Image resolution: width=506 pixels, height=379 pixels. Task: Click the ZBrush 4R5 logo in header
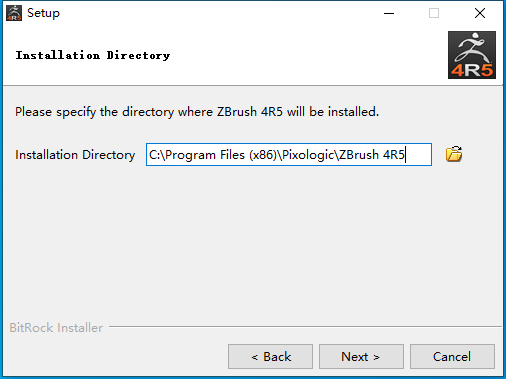click(472, 55)
